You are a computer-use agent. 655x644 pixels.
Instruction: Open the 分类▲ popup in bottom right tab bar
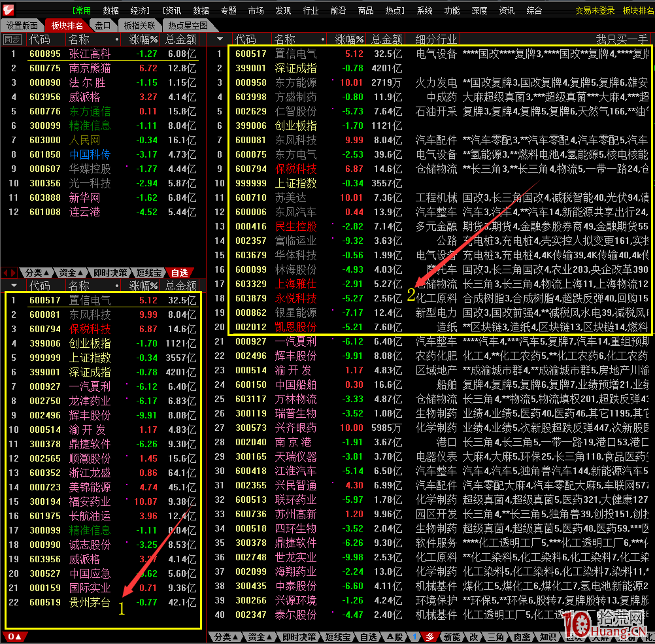226,637
